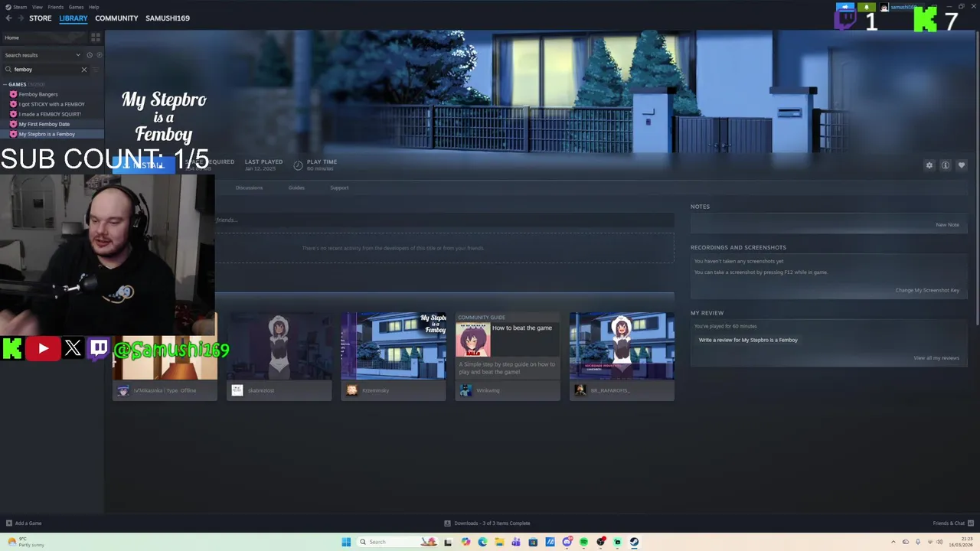Clear the femboy search with X

tap(84, 70)
